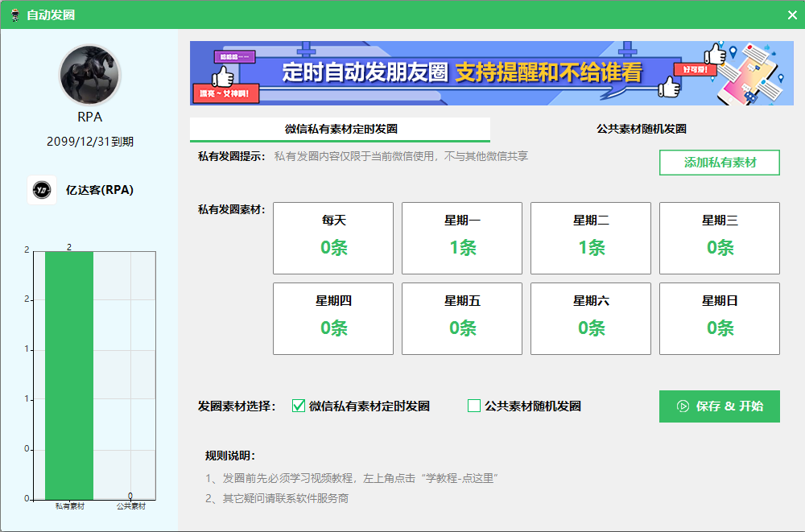This screenshot has width=805, height=532.
Task: Open the 星期一 material card
Action: click(462, 238)
